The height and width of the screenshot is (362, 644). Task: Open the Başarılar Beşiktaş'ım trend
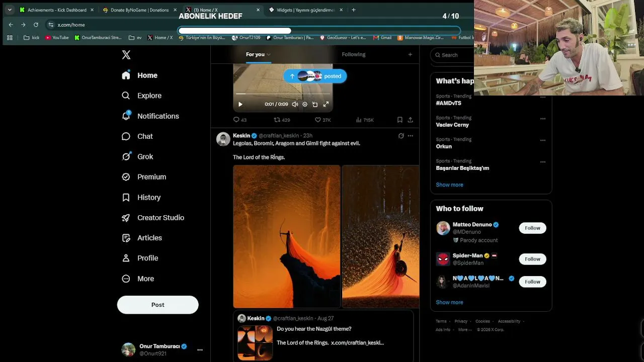click(462, 168)
